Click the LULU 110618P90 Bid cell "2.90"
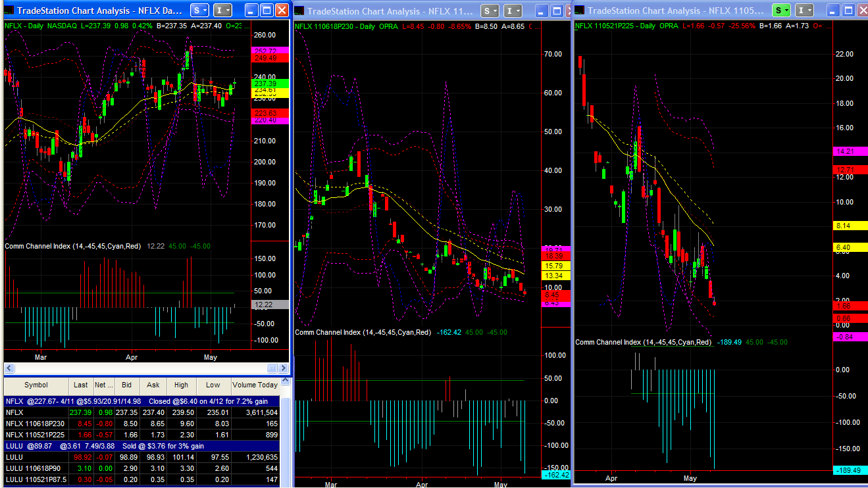Screen dimensions: 868x488 [126, 468]
